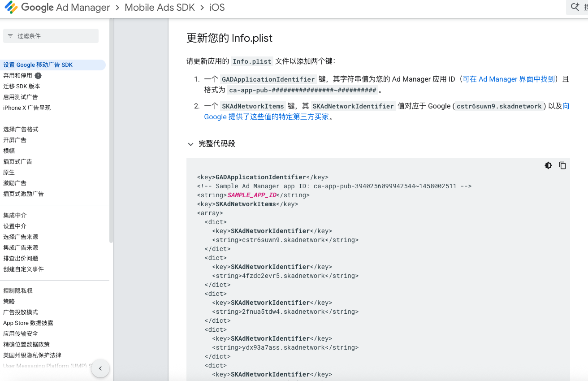Click the Google Ad Manager logo icon

[11, 8]
